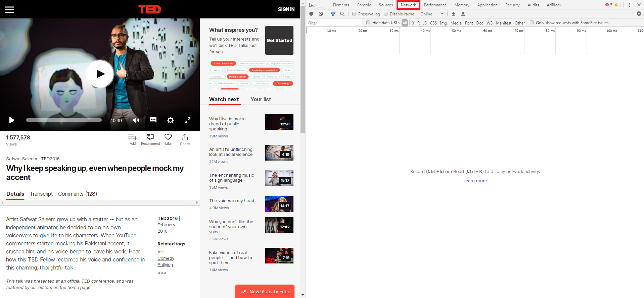Check Hide data URLs
The image size is (644, 298).
(x=368, y=22)
